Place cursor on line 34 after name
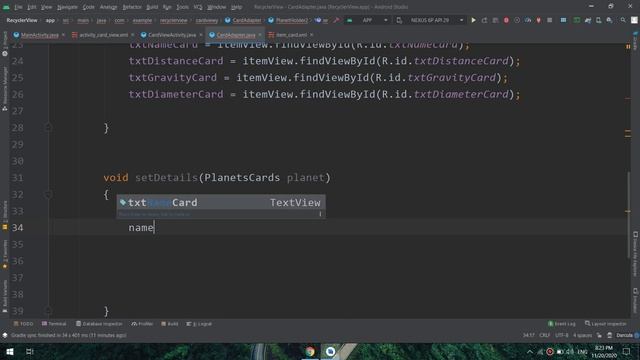The width and height of the screenshot is (640, 360). (154, 228)
